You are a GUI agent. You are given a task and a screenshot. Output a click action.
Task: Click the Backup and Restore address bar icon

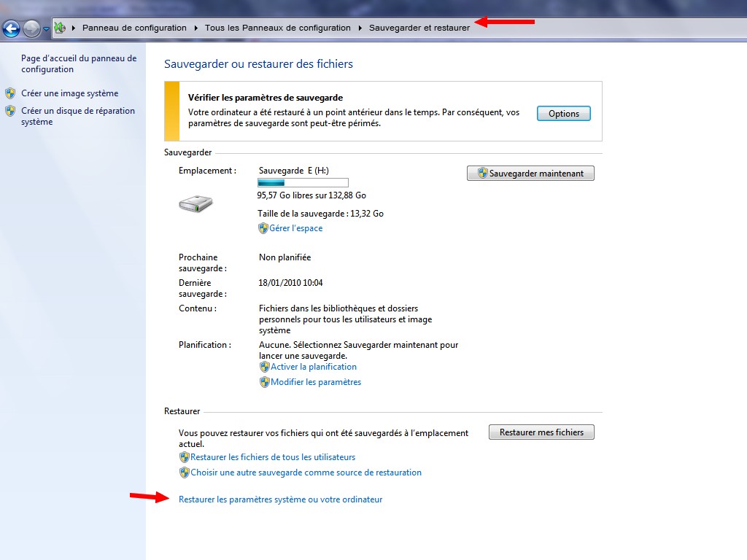click(61, 28)
